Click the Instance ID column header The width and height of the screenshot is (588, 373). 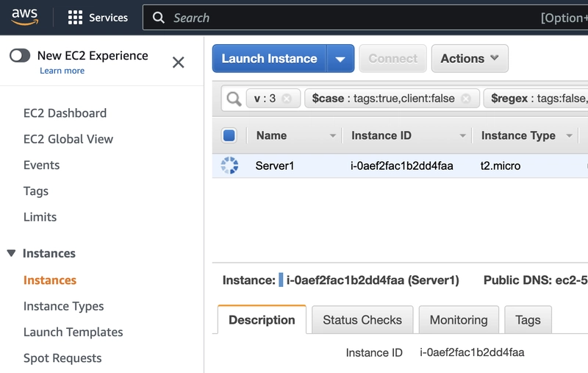tap(381, 135)
